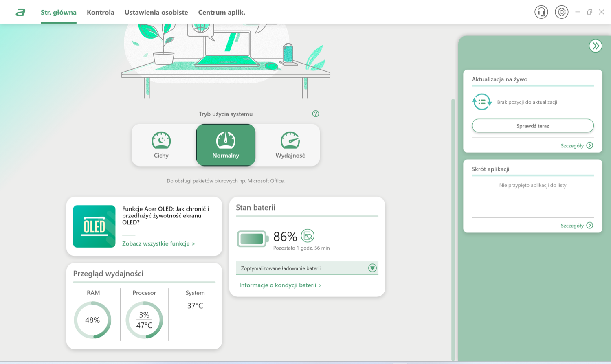Click the Procesor 3% usage gauge

tap(144, 320)
